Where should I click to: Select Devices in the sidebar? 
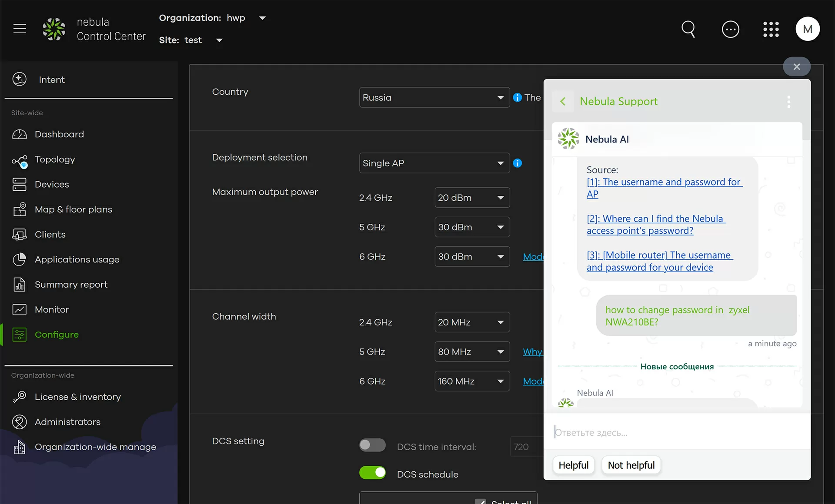52,184
